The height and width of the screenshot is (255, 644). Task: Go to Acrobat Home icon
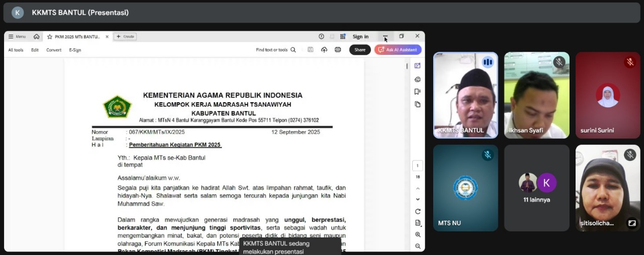click(x=36, y=37)
